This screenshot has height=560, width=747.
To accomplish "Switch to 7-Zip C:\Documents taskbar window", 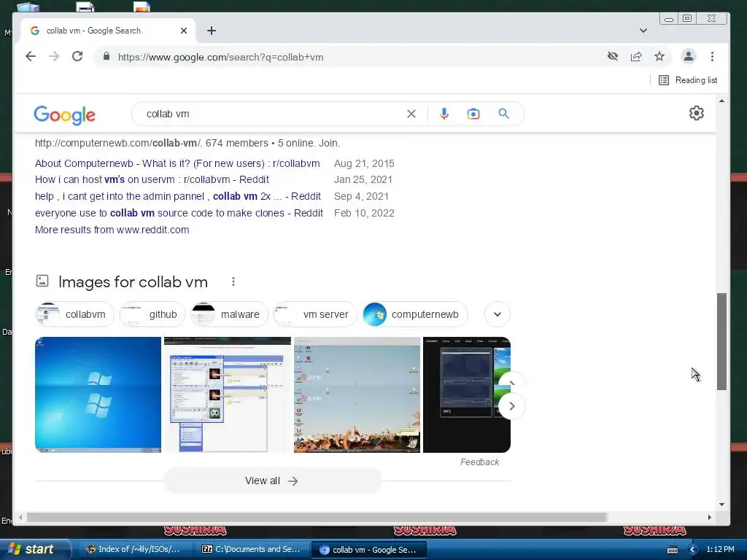I will click(251, 549).
